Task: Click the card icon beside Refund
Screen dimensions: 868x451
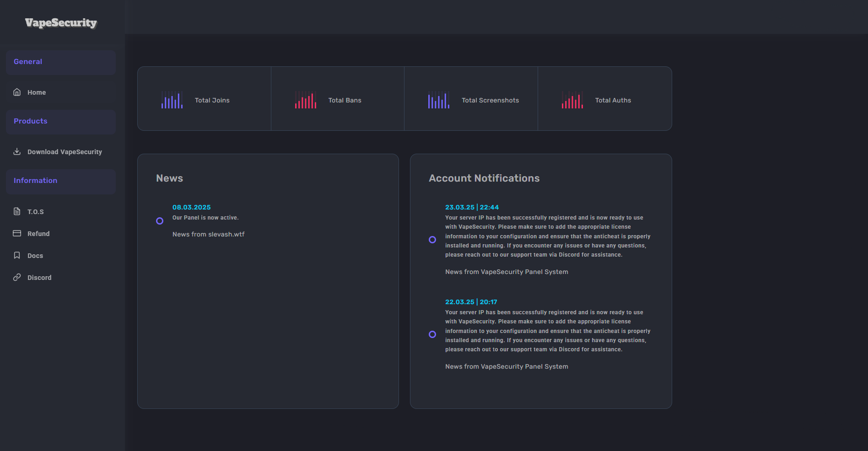Action: (x=17, y=233)
